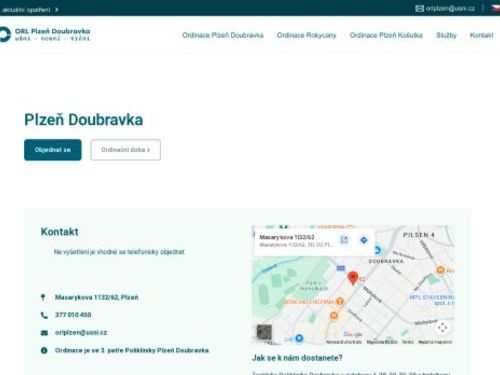The width and height of the screenshot is (500, 375).
Task: Click the Keyboard shortcuts link on map
Action: coord(344,342)
